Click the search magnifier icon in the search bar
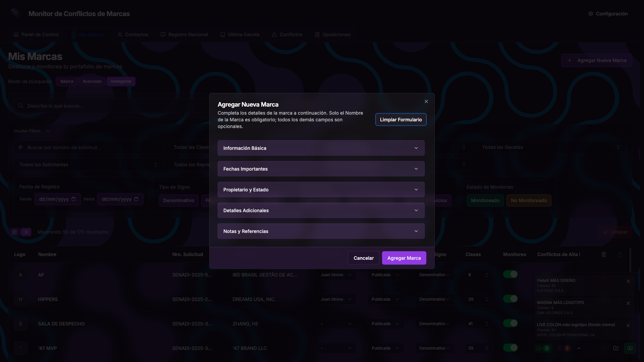Viewport: 644px width, 362px height. point(20,106)
